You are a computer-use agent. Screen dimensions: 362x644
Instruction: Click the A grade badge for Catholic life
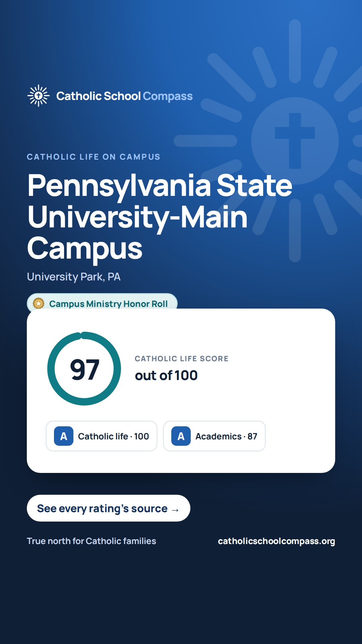[x=64, y=436]
